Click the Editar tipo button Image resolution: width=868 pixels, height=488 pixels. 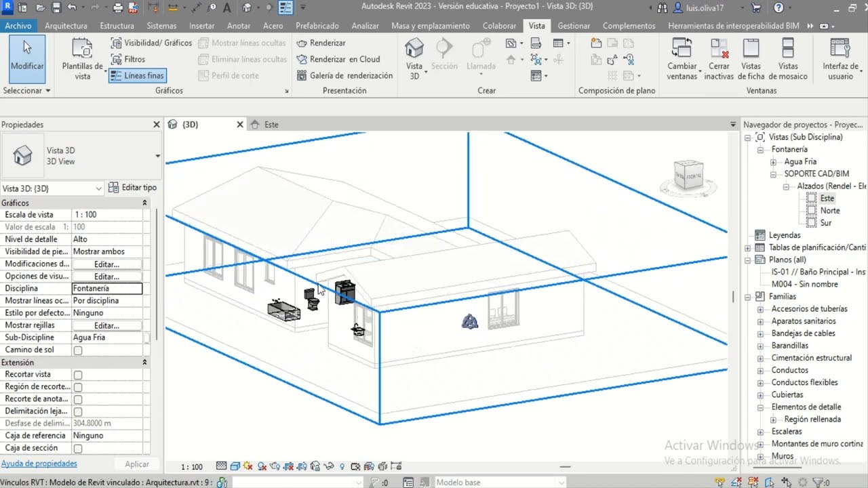click(x=133, y=188)
